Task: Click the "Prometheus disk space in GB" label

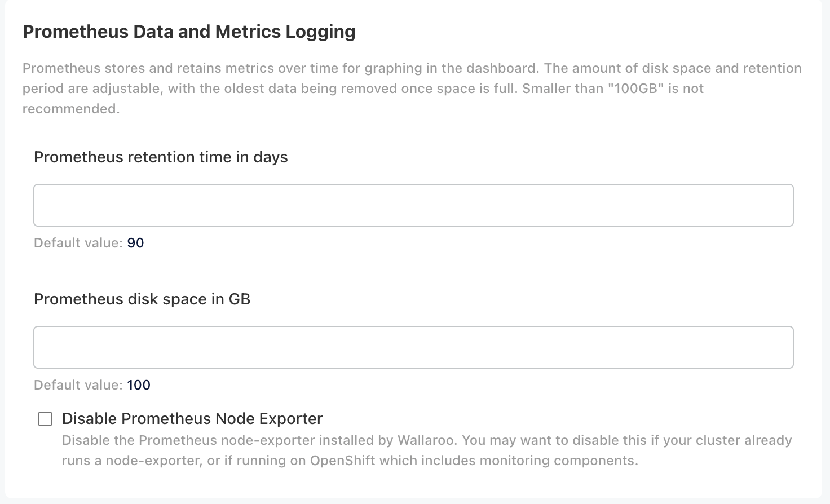Action: tap(142, 299)
